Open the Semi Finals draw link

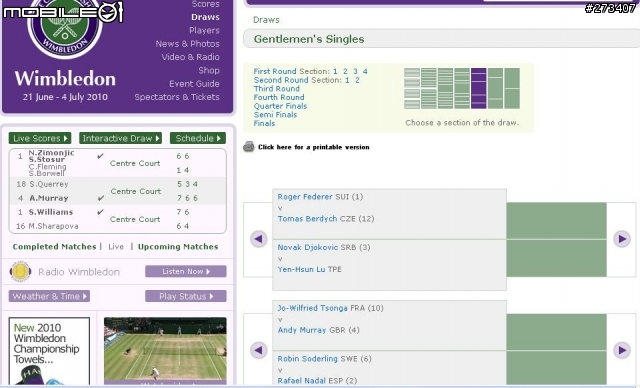click(x=276, y=115)
